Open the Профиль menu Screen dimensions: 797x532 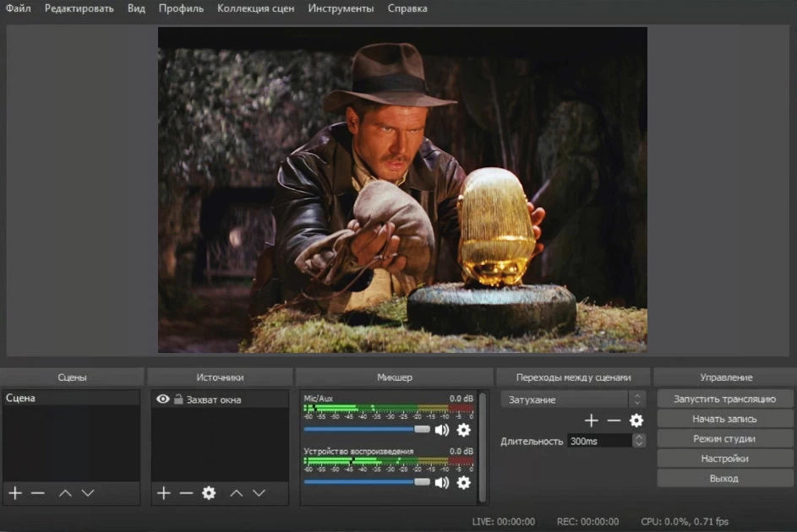pyautogui.click(x=181, y=8)
